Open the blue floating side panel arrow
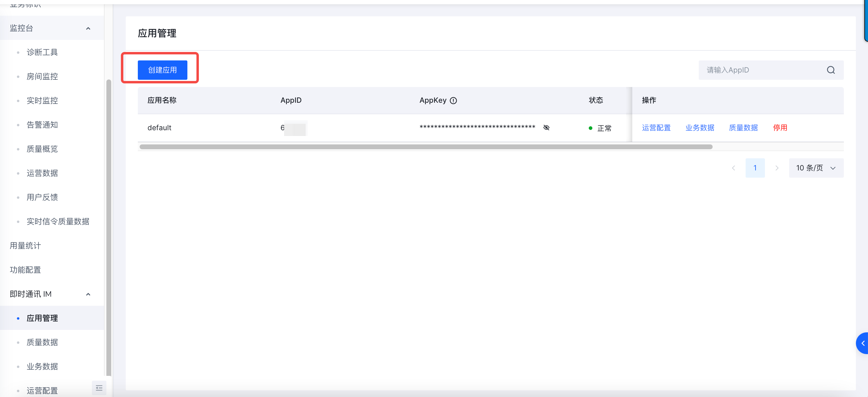 (862, 343)
